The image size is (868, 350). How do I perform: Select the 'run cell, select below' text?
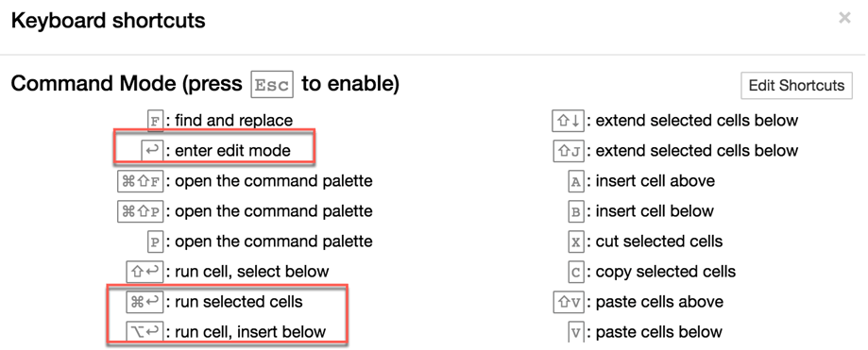[252, 272]
